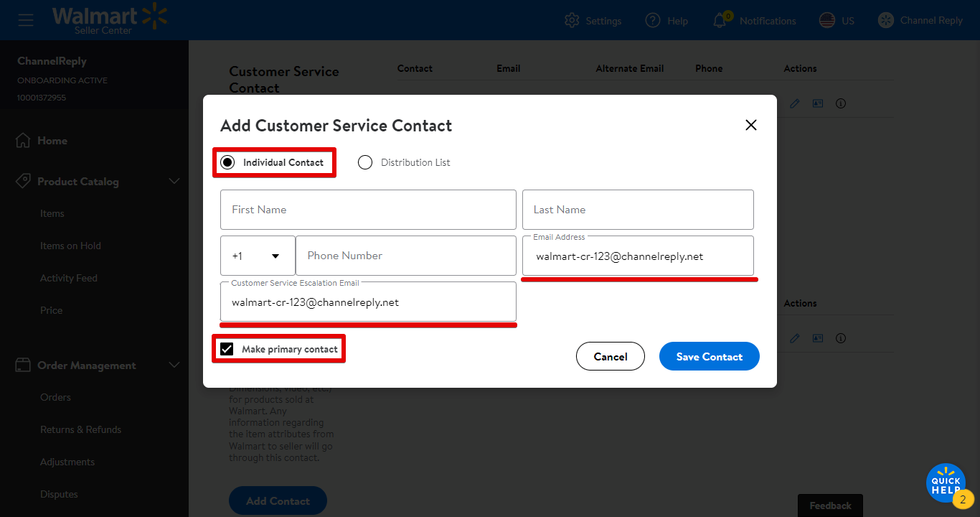The image size is (980, 517).
Task: Click the Home house icon in sidebar
Action: pos(23,141)
